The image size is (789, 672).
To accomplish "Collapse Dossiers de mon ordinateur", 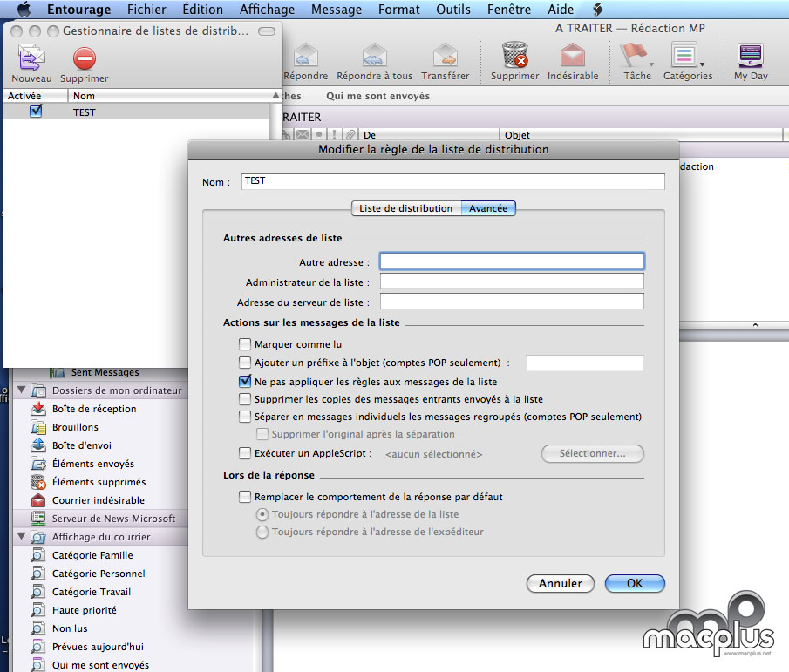I will pos(21,390).
